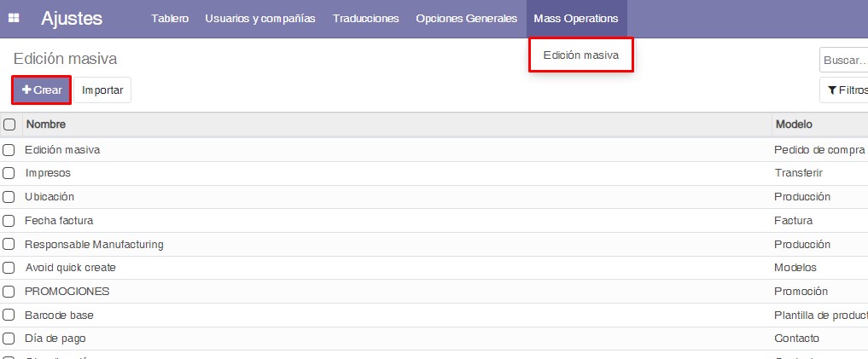Select Edición masiva from dropdown menu
868x359 pixels.
580,55
